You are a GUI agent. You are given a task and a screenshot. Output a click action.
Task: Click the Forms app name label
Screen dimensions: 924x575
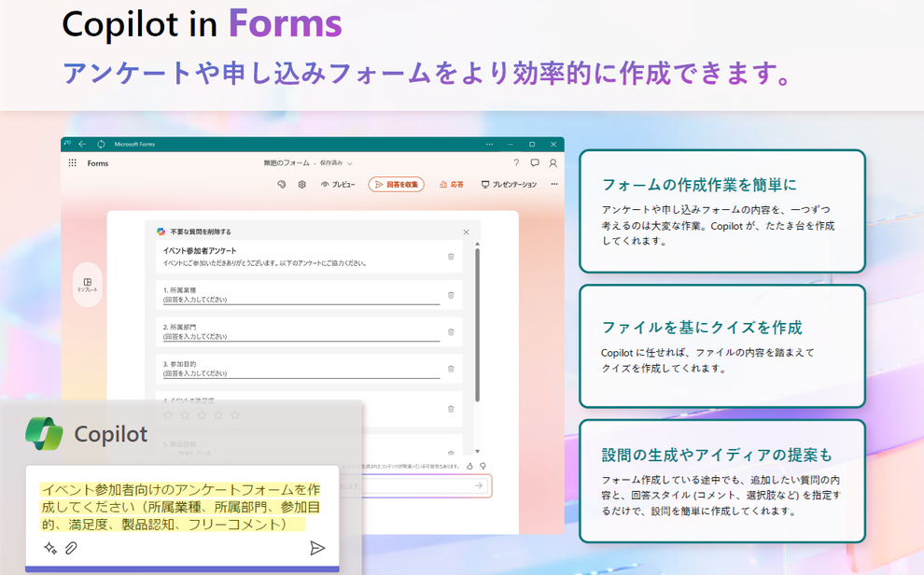coord(98,163)
